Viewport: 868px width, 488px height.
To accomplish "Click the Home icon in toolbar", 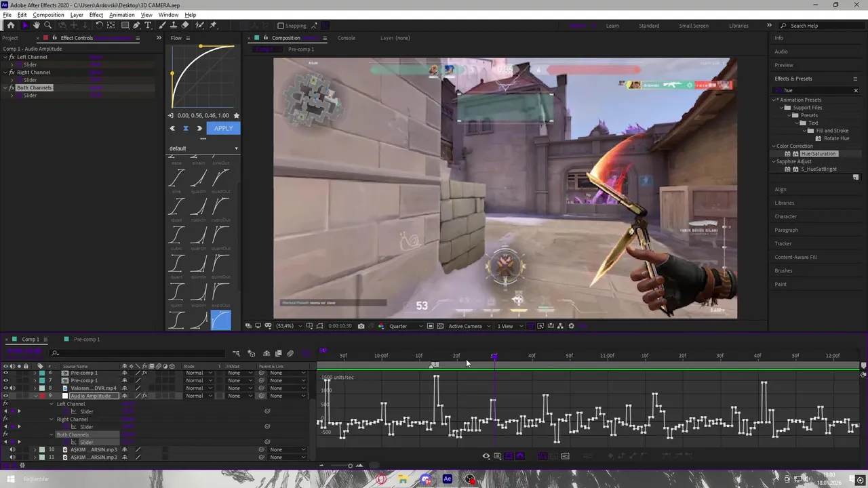I will pyautogui.click(x=10, y=25).
